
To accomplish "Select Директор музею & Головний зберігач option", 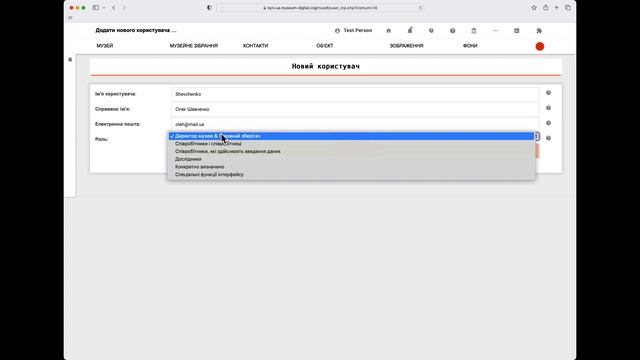I will [x=351, y=136].
